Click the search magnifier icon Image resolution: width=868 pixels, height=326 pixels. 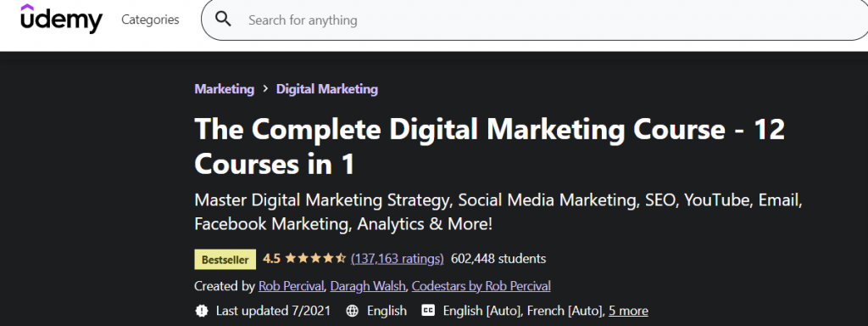[223, 20]
